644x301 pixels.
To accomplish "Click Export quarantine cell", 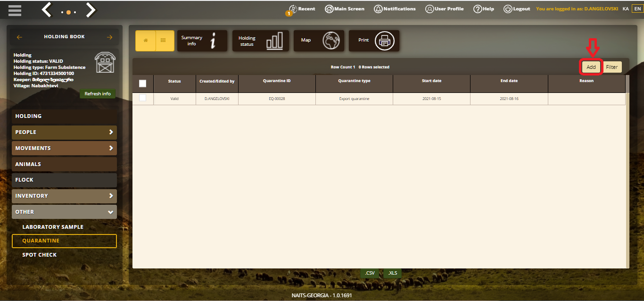I will pos(354,99).
